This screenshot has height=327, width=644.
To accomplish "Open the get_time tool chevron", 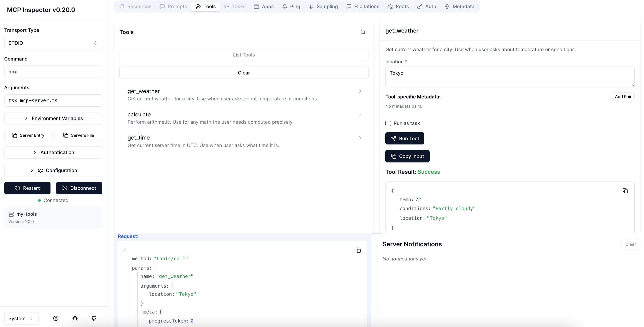I will 360,138.
